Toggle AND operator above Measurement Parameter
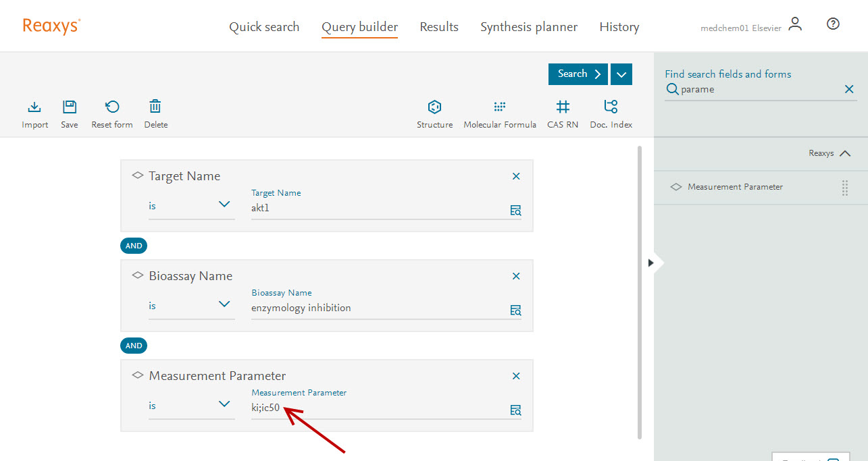Viewport: 868px width, 461px height. point(134,346)
